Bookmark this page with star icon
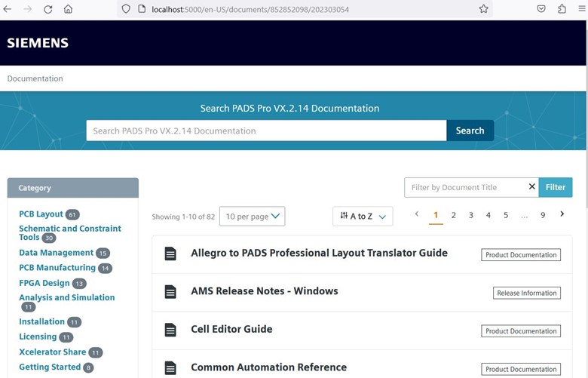This screenshot has height=378, width=588. click(483, 8)
